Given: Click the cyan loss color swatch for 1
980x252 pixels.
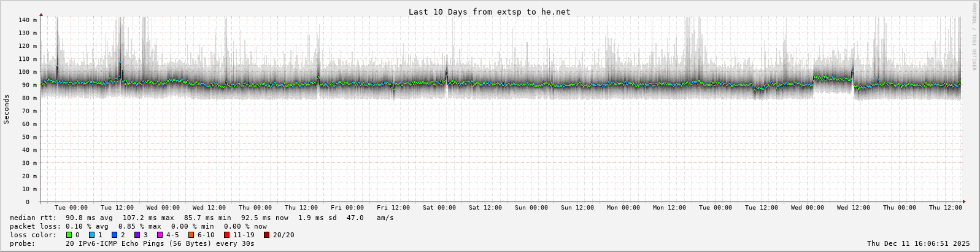Looking at the screenshot, I should [x=91, y=235].
